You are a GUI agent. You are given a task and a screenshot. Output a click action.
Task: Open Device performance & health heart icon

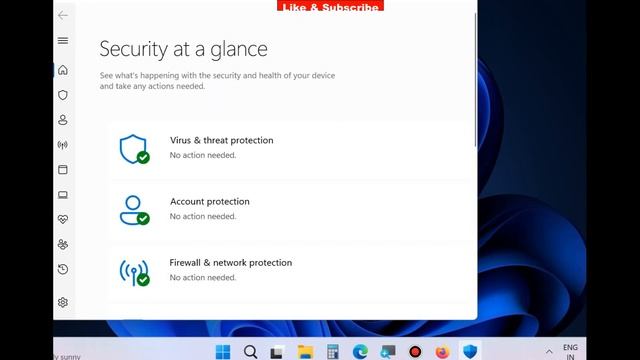63,220
